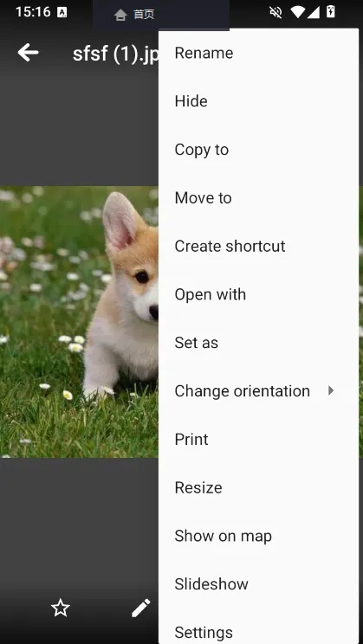Choose Hide in the overflow menu
Screen dimensions: 363x644
click(258, 101)
